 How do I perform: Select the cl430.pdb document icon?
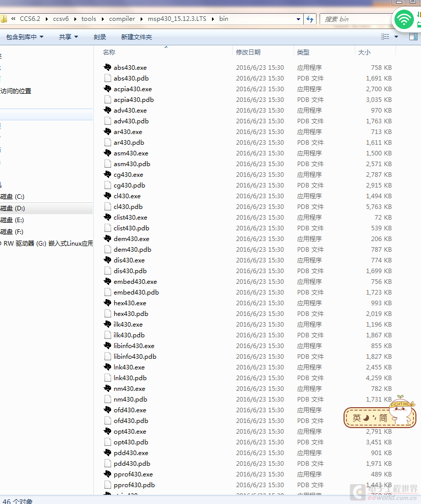(108, 207)
